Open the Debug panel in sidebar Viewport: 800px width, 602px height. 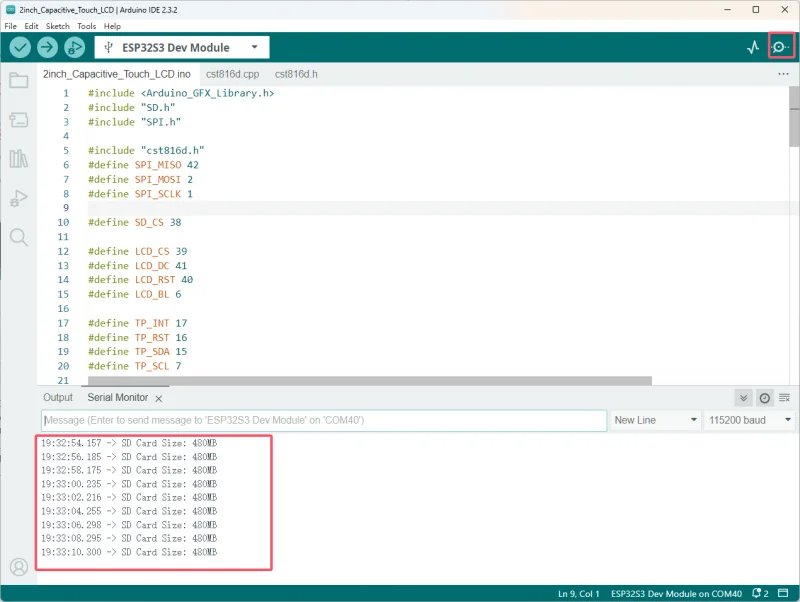(19, 198)
